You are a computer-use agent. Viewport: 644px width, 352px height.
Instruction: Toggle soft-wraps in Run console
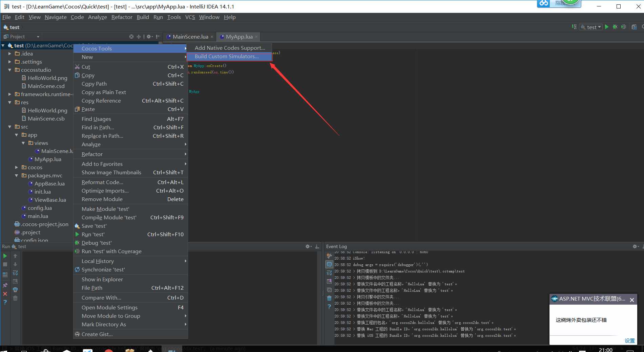[x=15, y=273]
